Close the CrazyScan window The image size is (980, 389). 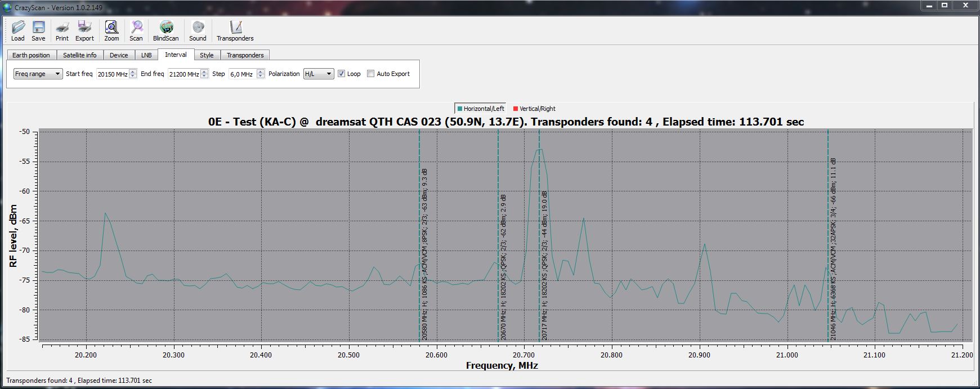[965, 5]
